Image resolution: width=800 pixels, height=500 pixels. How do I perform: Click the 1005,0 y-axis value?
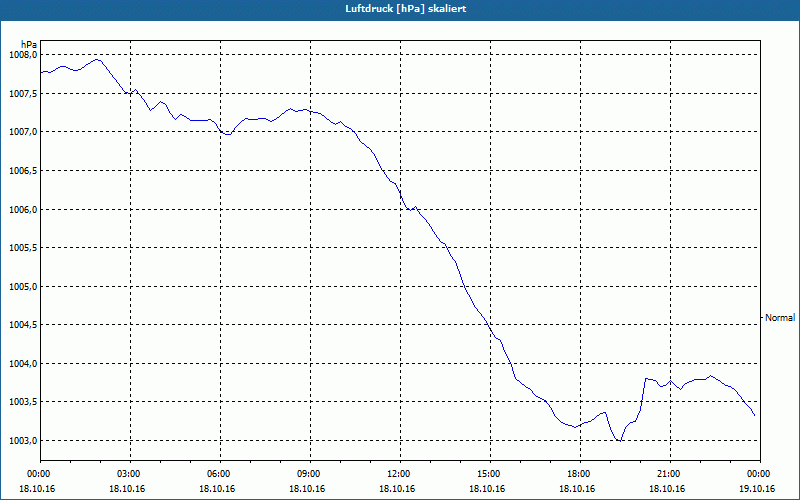click(23, 287)
